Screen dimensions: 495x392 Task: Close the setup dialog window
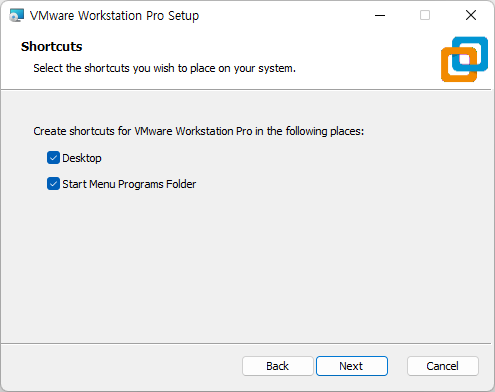(x=471, y=15)
